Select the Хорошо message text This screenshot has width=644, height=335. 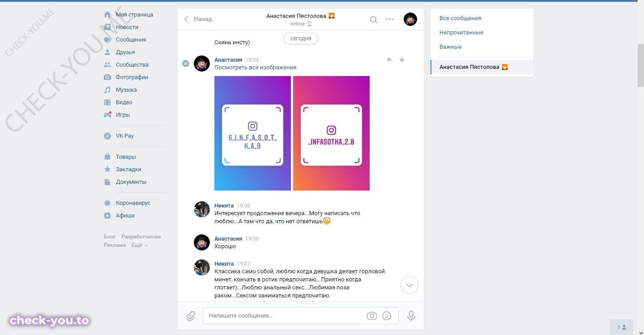[x=225, y=246]
